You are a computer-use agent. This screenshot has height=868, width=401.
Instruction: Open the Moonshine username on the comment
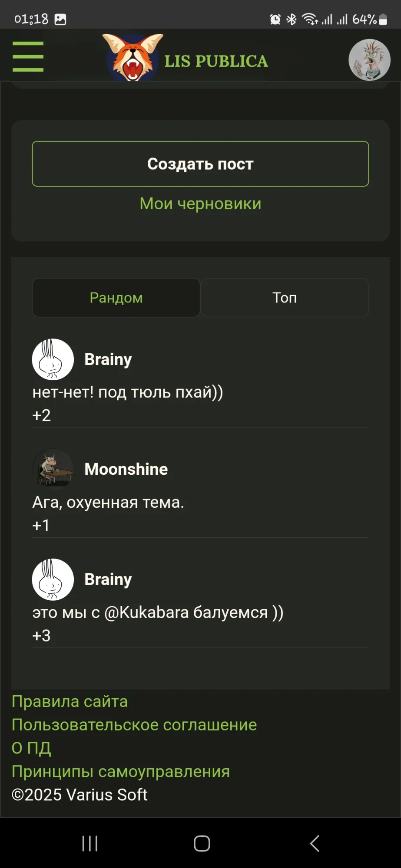(x=126, y=469)
